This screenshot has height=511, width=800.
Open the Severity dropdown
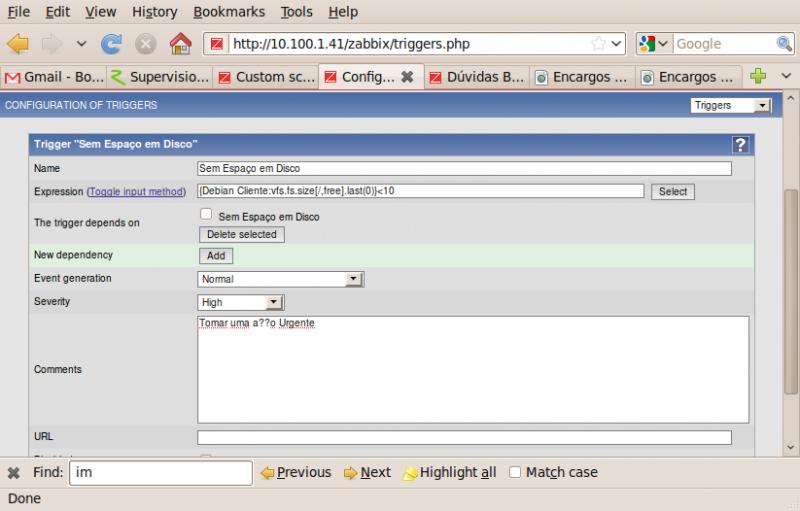coord(240,303)
